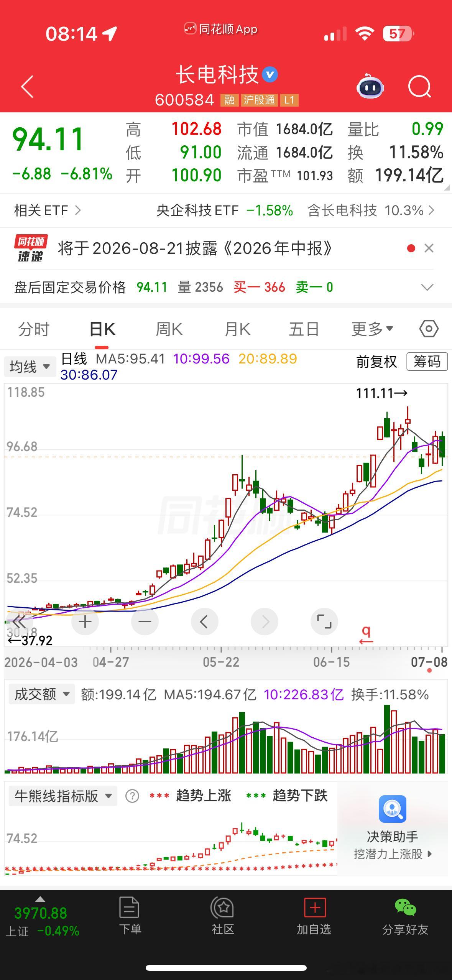Move chart left with previous arrow
The height and width of the screenshot is (980, 452).
coord(204,622)
